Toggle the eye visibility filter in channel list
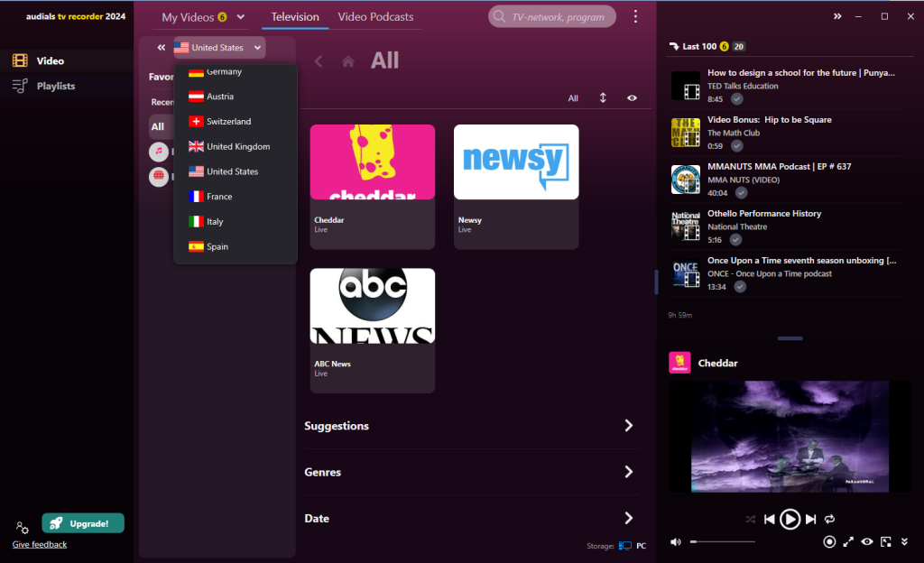The width and height of the screenshot is (924, 563). point(632,97)
